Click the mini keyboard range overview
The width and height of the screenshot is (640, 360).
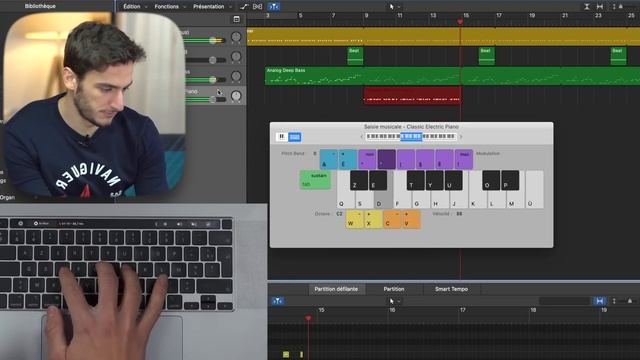pos(411,136)
